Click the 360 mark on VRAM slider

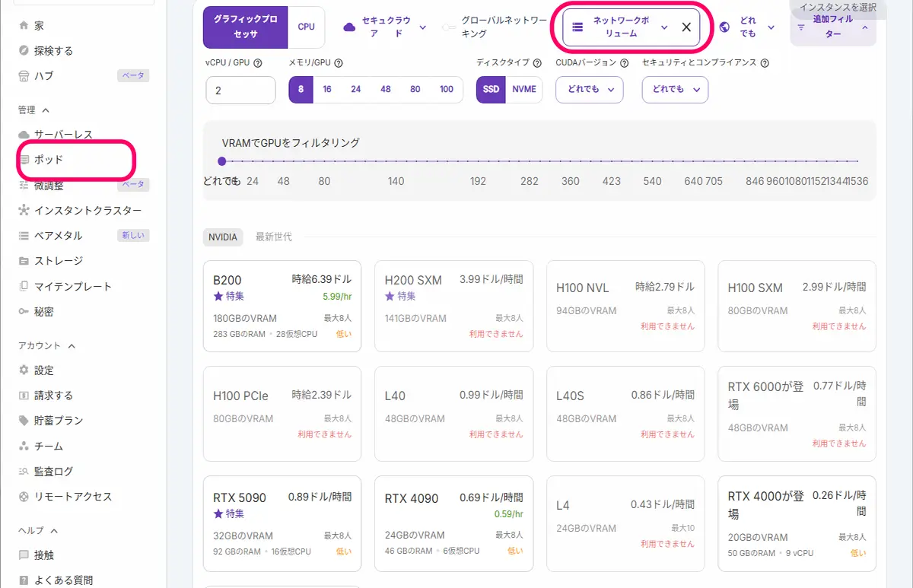tap(570, 181)
